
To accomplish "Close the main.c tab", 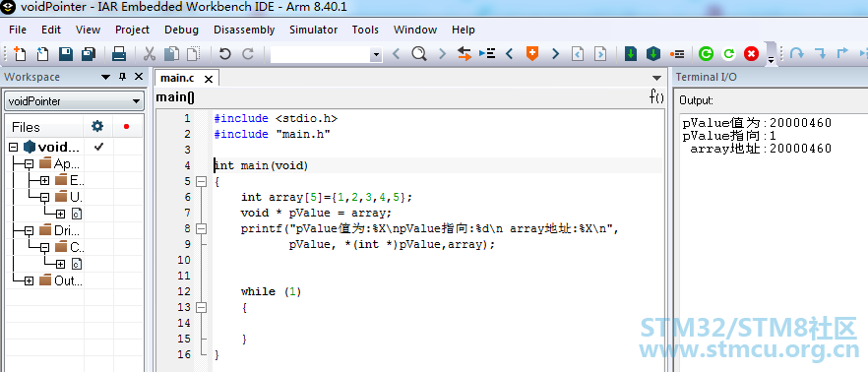I will pos(209,79).
